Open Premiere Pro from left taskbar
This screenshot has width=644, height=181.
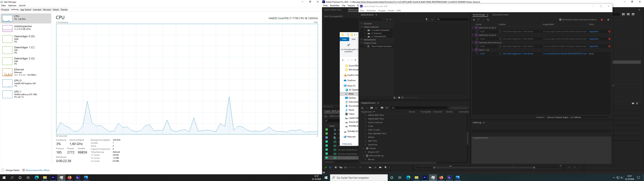tap(53, 178)
